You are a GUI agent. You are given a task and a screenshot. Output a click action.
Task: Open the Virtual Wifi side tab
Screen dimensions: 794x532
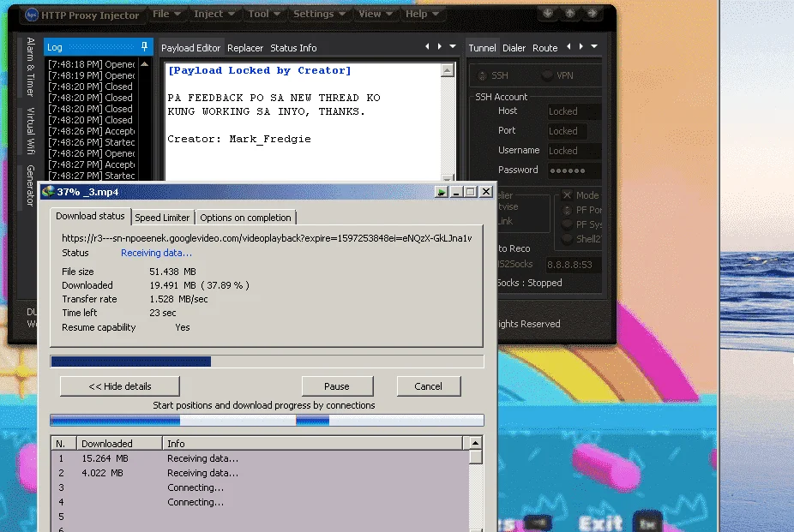30,131
